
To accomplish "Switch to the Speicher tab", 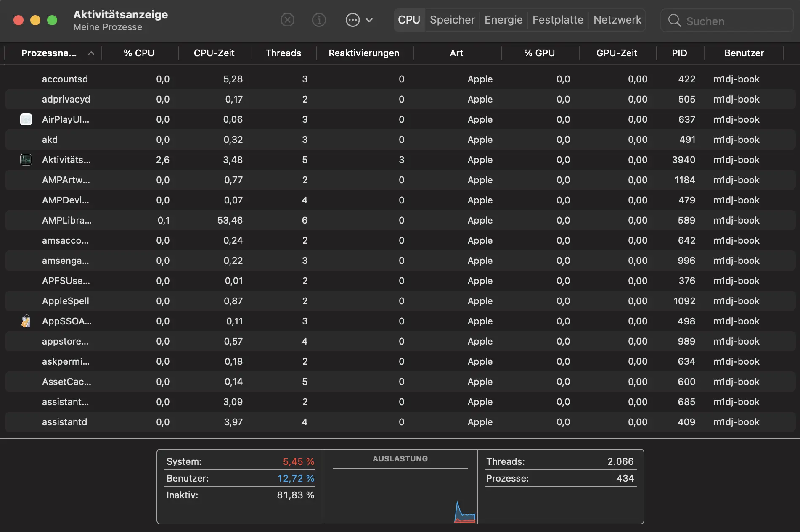I will pyautogui.click(x=452, y=20).
